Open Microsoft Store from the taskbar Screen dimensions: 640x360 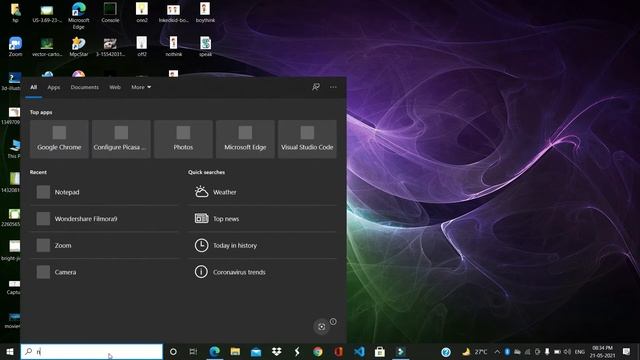point(380,351)
